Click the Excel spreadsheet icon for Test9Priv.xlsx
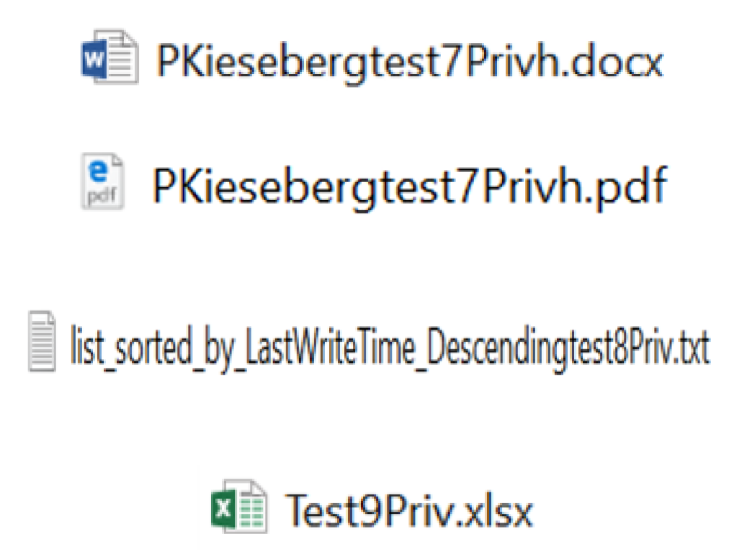Image resolution: width=729 pixels, height=560 pixels. tap(239, 505)
